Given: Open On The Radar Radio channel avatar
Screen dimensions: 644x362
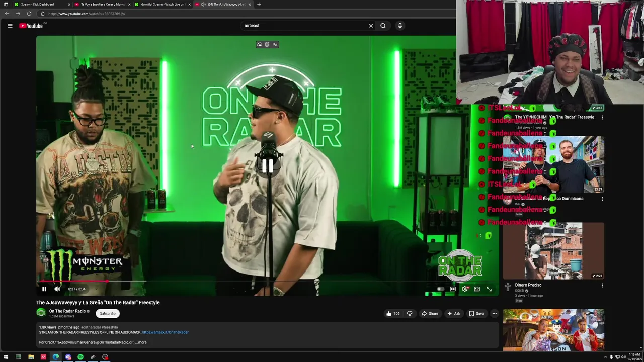Looking at the screenshot, I should pyautogui.click(x=41, y=313).
